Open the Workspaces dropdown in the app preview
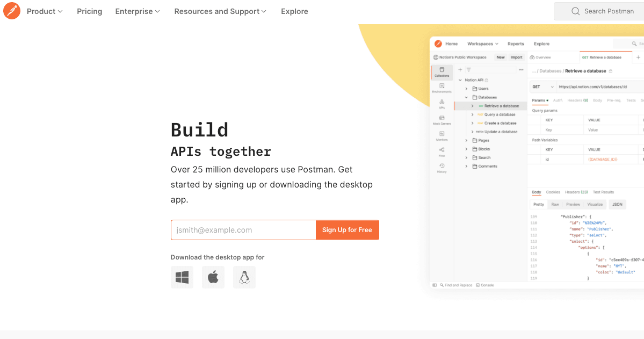644x339 pixels. pos(482,44)
